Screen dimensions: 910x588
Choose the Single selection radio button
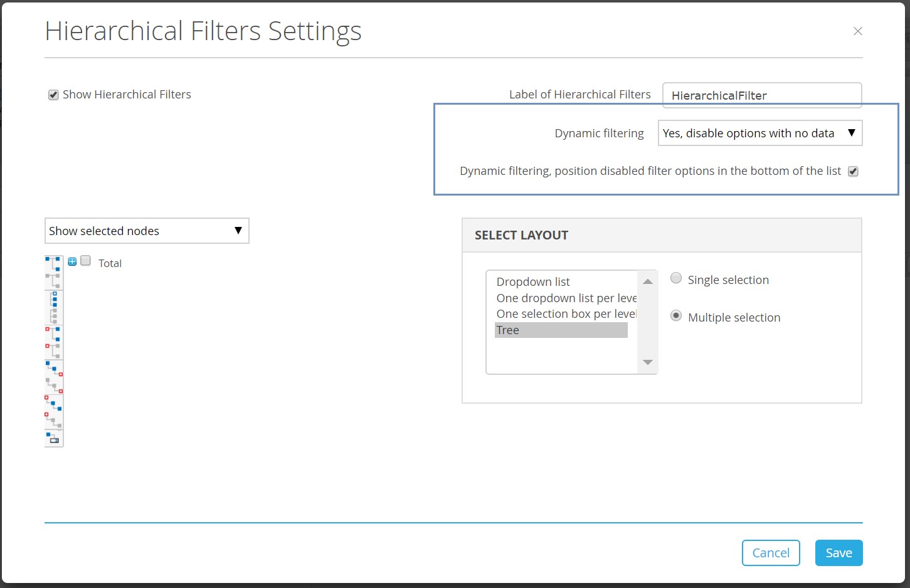click(676, 278)
